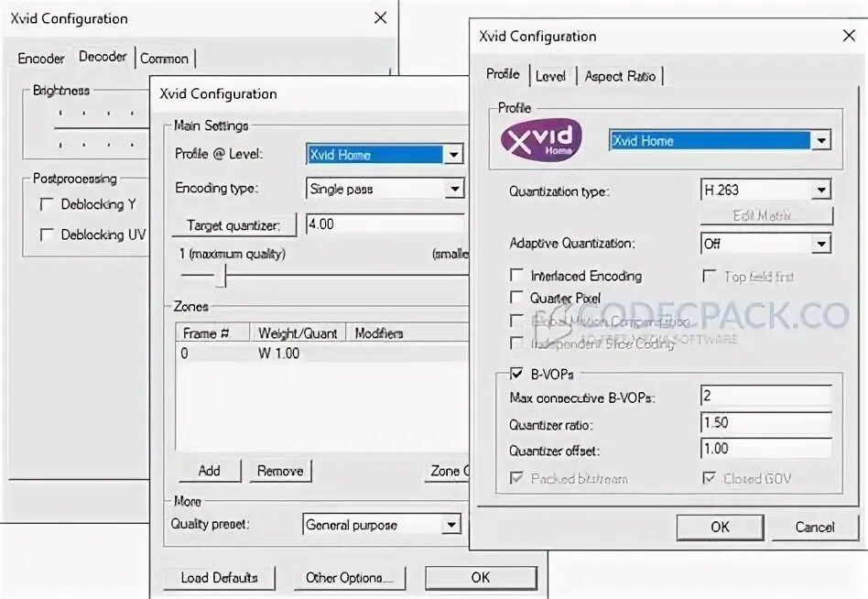Toggle Independent Slice Coding checkbox
The width and height of the screenshot is (868, 599).
pos(515,343)
